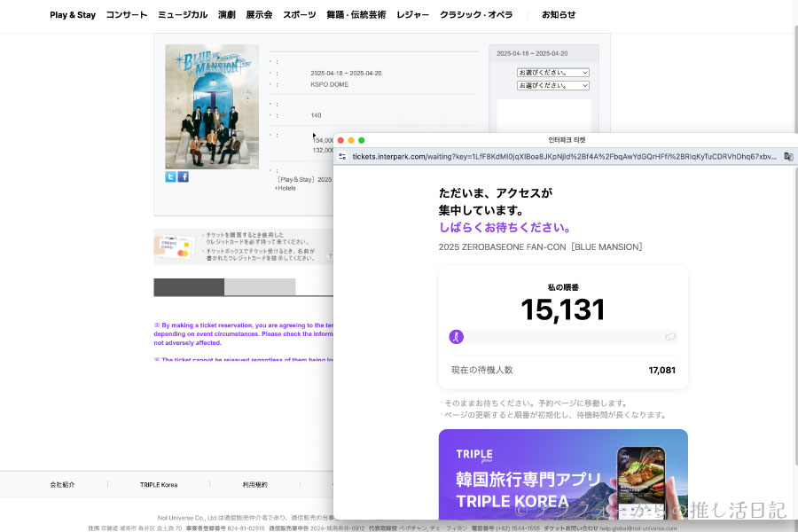Open the second お選びください time dropdown

pyautogui.click(x=553, y=85)
